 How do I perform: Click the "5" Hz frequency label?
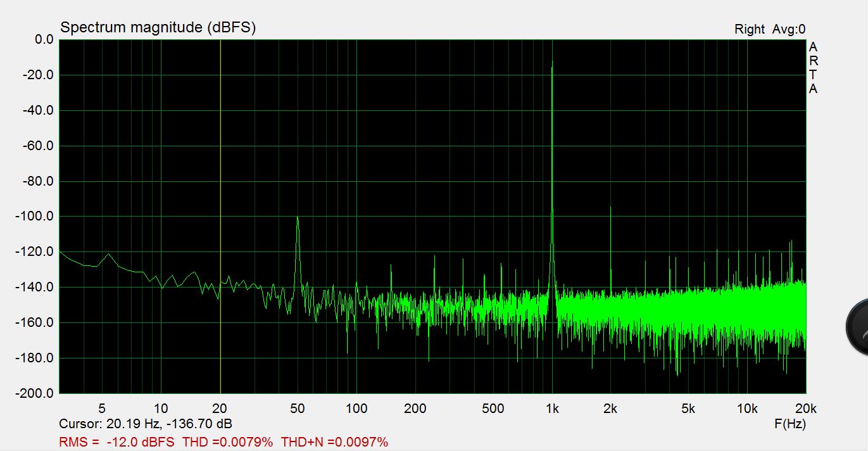click(103, 409)
